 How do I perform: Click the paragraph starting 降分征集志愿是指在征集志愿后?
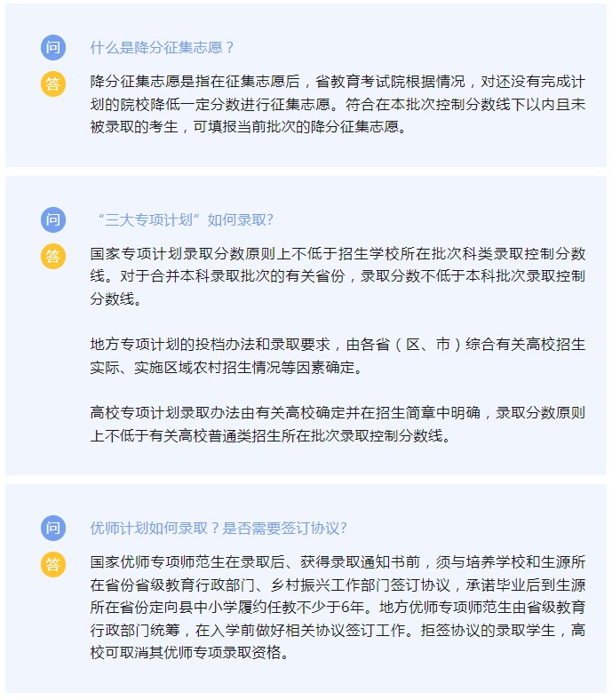pyautogui.click(x=338, y=105)
